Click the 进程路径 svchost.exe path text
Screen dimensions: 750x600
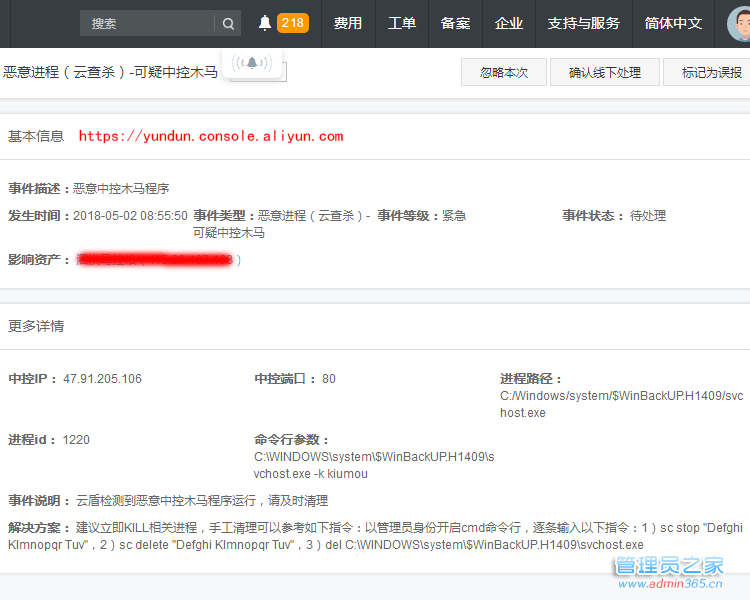(x=621, y=404)
